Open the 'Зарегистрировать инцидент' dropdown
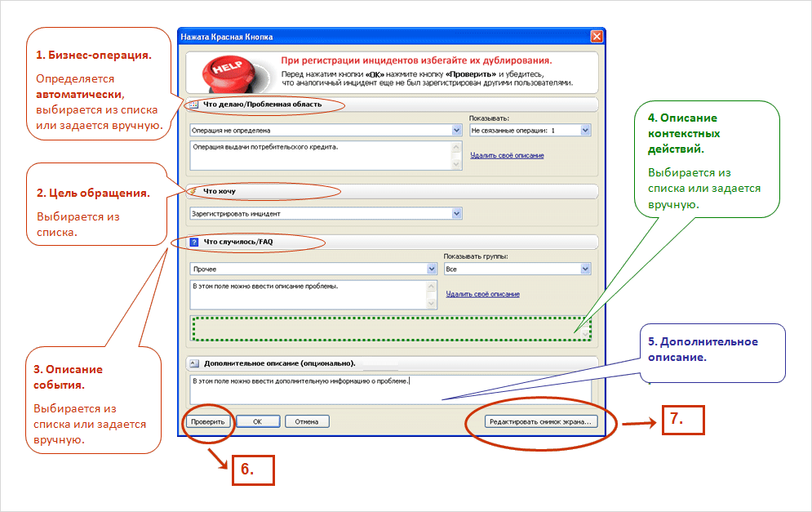 click(456, 214)
